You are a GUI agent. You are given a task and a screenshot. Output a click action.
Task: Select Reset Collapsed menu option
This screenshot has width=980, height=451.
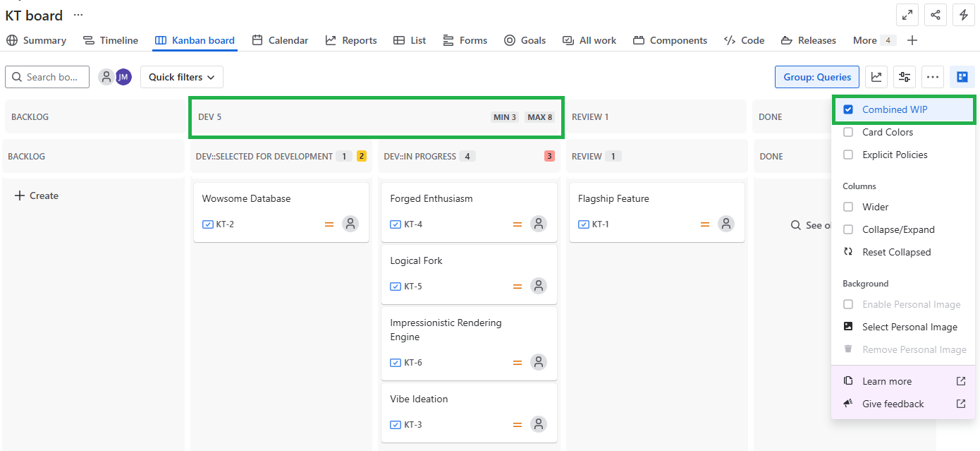pyautogui.click(x=896, y=252)
